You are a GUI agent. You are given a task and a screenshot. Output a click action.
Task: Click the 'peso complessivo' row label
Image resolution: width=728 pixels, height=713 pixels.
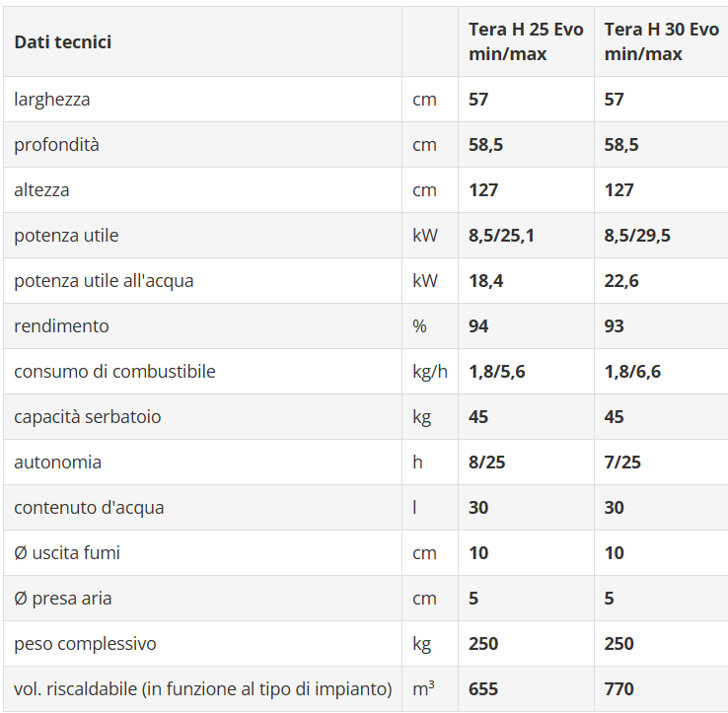pos(85,644)
